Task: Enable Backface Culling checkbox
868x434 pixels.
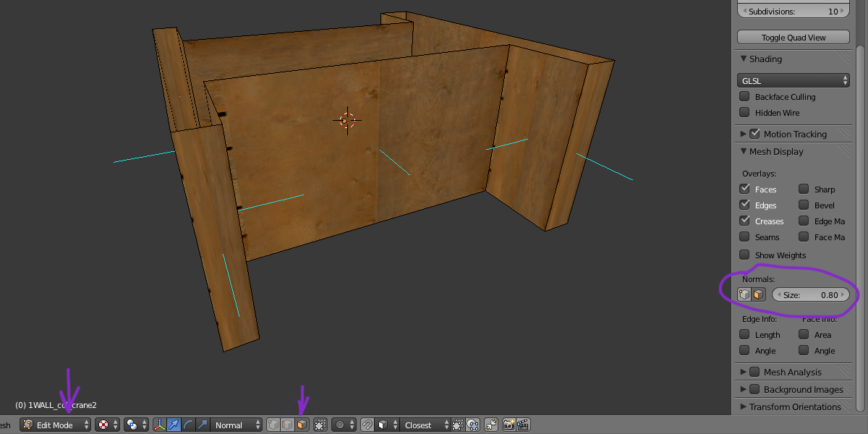Action: [744, 97]
